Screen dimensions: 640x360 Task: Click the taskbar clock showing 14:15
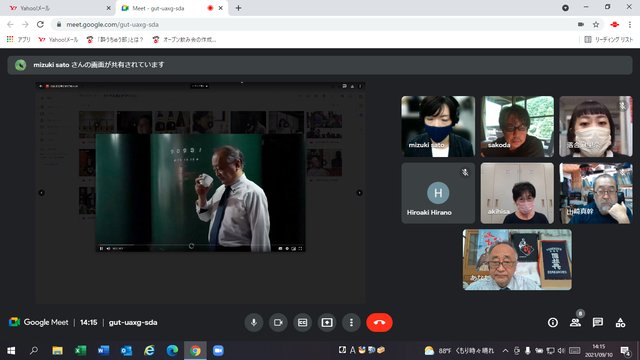pos(599,351)
